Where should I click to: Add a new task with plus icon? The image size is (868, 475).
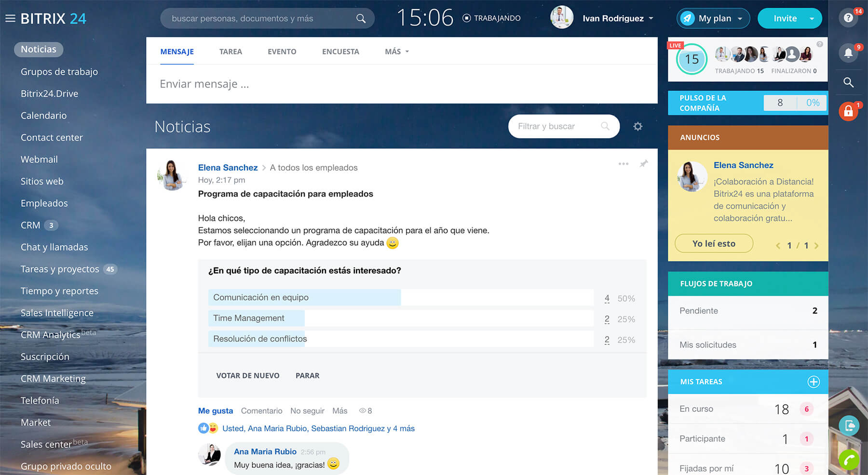click(x=813, y=382)
